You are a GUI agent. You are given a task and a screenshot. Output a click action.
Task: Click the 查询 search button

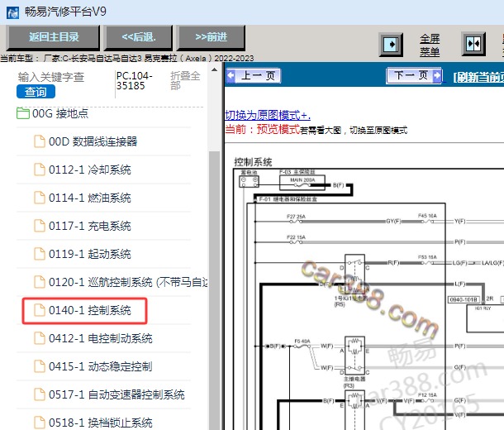36,92
